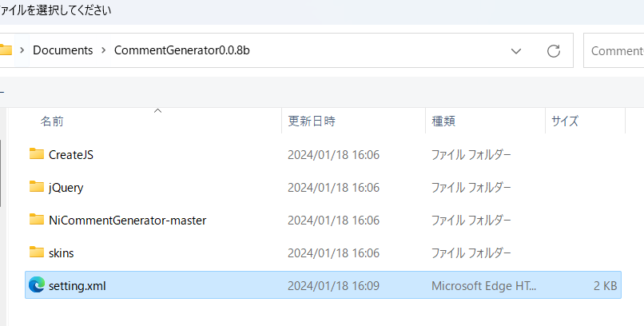Image resolution: width=644 pixels, height=326 pixels.
Task: Sort files by 種類 column
Action: pos(443,121)
